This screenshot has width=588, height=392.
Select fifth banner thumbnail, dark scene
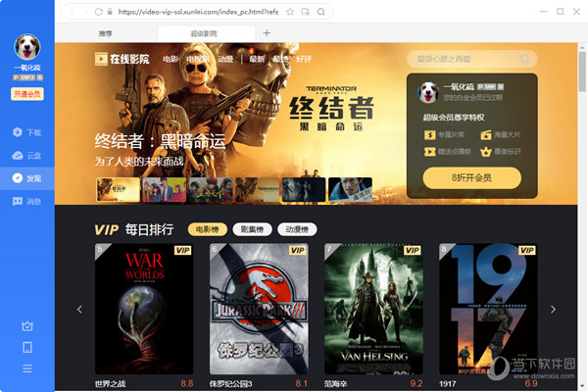pos(304,189)
